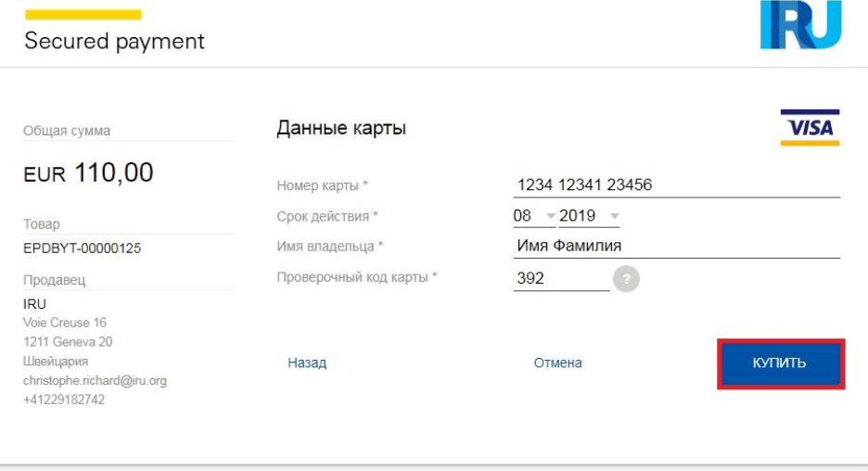Select the EPDBYT-00000125 product reference
The height and width of the screenshot is (471, 868).
[x=82, y=248]
